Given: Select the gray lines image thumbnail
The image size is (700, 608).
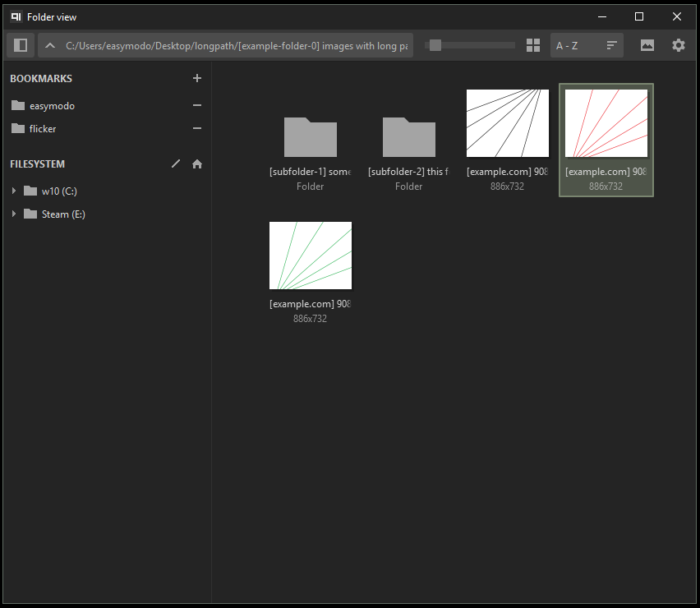Looking at the screenshot, I should (x=508, y=123).
